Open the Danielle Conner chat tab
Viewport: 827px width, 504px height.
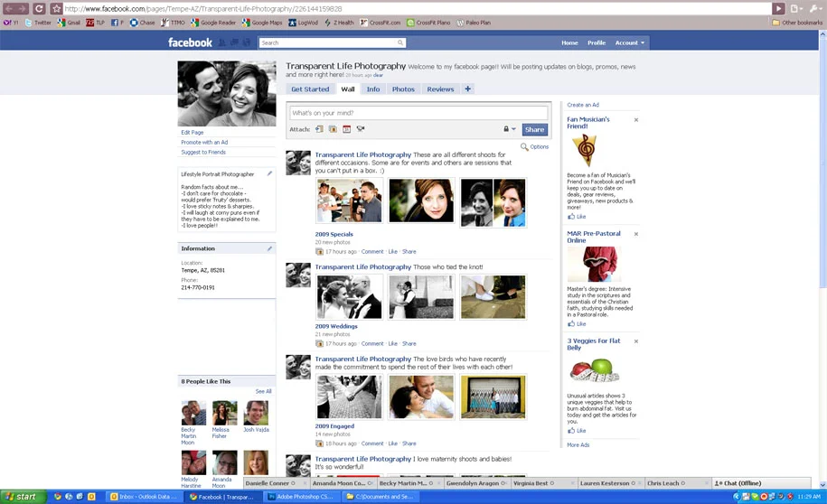coord(277,483)
